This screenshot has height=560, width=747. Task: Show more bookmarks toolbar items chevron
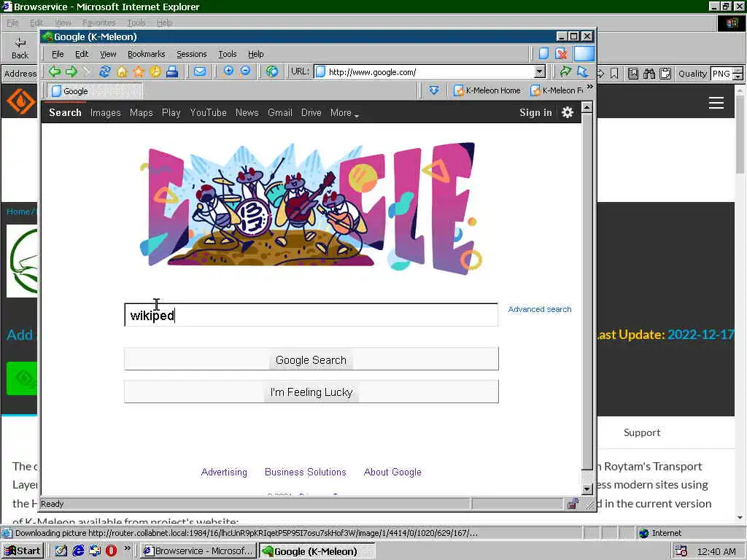click(589, 87)
